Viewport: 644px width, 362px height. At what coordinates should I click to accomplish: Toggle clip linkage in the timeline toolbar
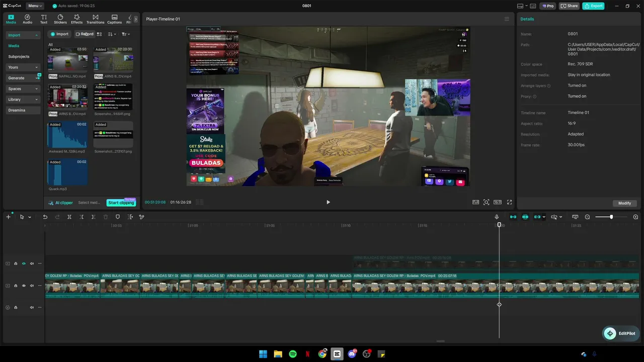click(x=537, y=217)
